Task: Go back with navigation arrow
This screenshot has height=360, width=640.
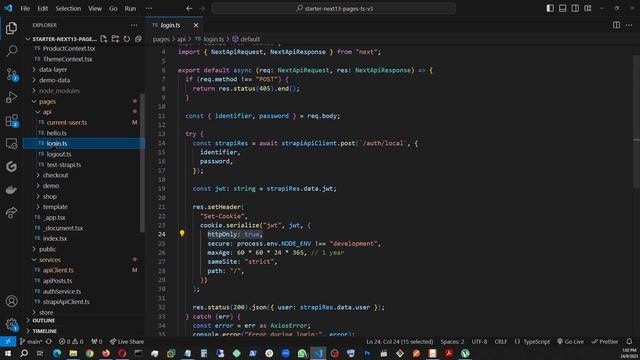Action: (x=189, y=8)
